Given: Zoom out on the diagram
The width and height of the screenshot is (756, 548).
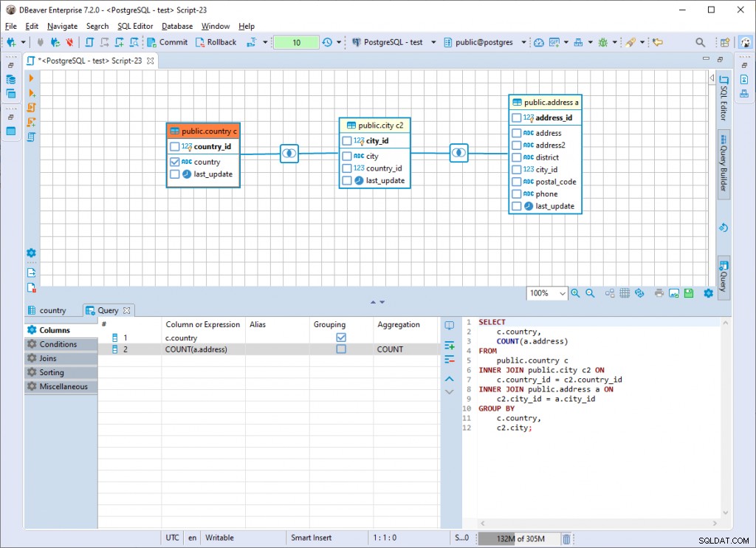Looking at the screenshot, I should point(590,292).
